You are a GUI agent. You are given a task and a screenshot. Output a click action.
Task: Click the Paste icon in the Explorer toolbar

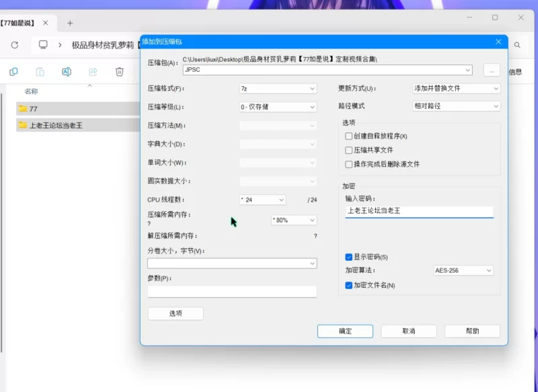(x=40, y=72)
